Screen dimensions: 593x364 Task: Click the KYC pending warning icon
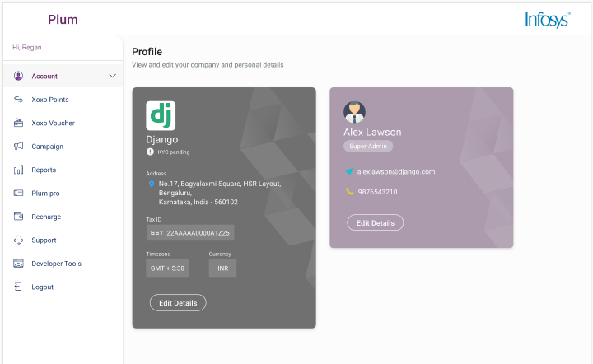(x=150, y=152)
